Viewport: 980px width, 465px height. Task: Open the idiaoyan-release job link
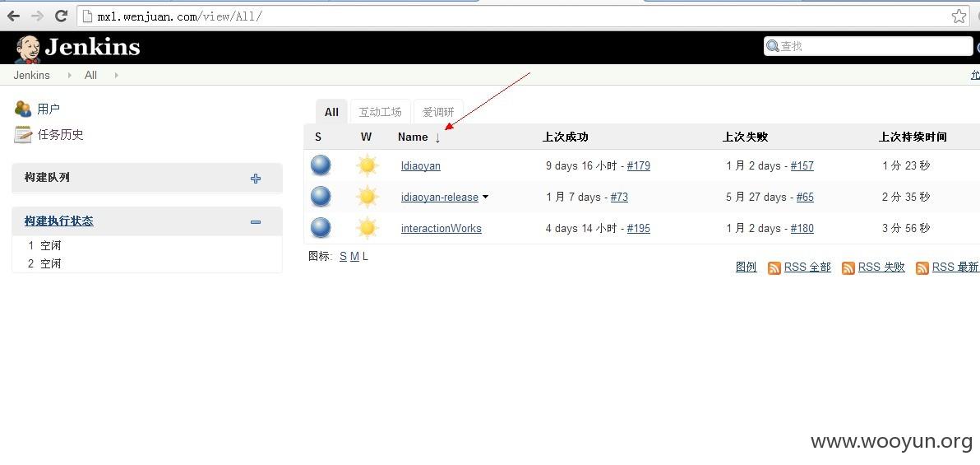pos(439,198)
